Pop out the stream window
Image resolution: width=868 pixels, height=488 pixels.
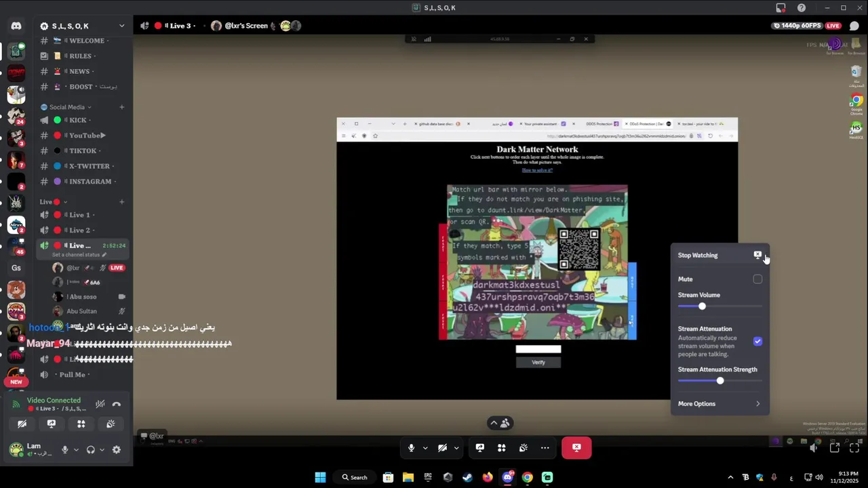[835, 447]
